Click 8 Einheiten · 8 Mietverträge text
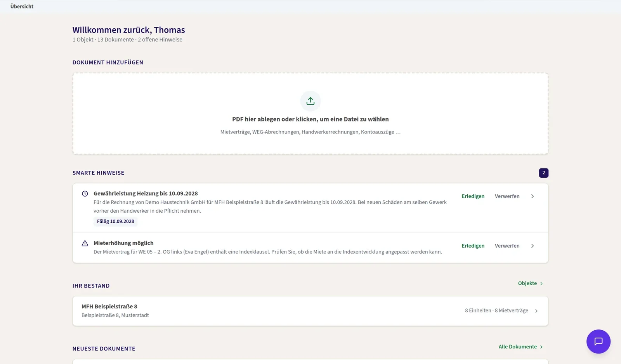Viewport: 621px width, 364px height. point(496,311)
